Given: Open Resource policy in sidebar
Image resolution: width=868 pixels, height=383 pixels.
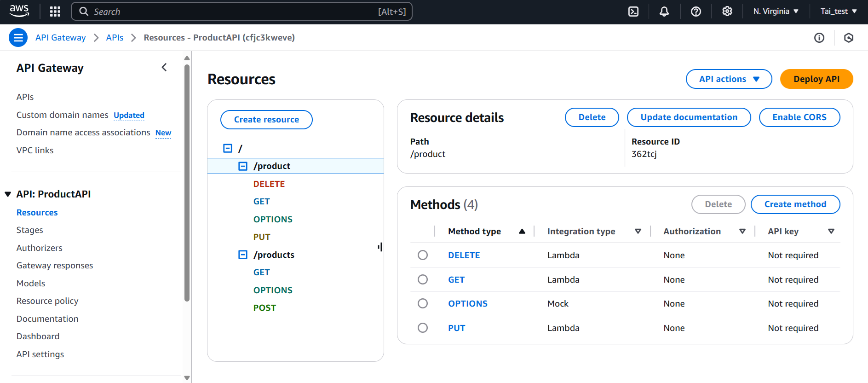Looking at the screenshot, I should click(x=47, y=301).
